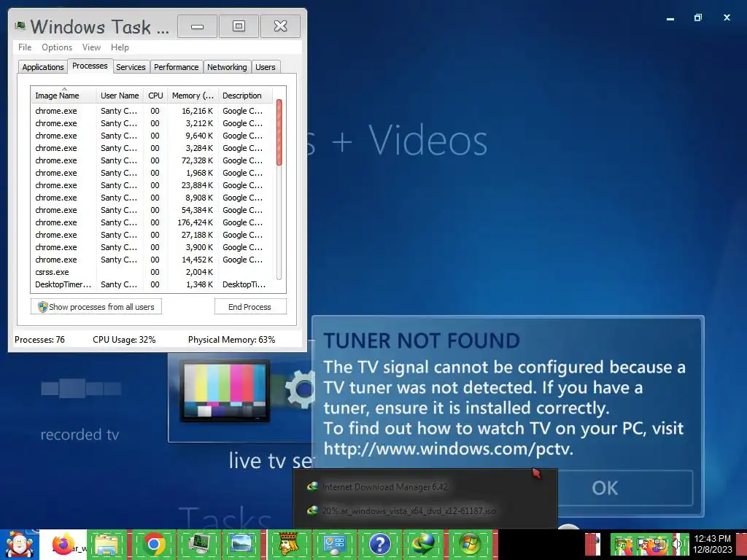Select chrome.exe row using 3,212 K
This screenshot has width=747, height=560.
coord(152,123)
